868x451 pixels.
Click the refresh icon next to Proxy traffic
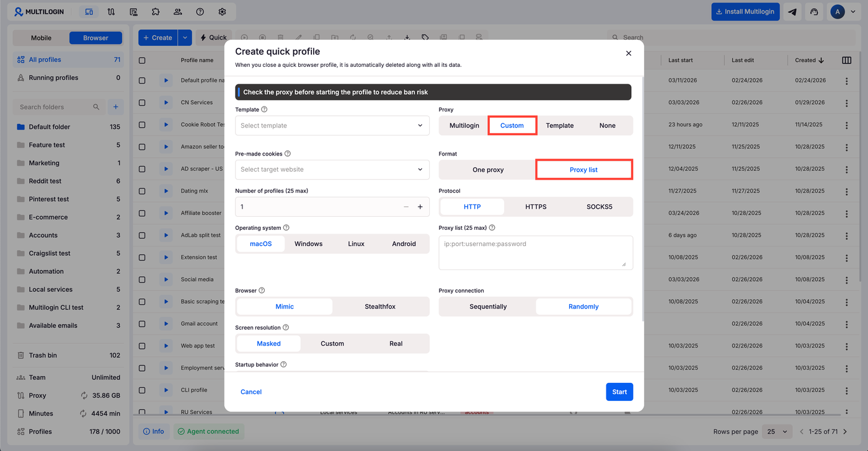[x=84, y=395]
